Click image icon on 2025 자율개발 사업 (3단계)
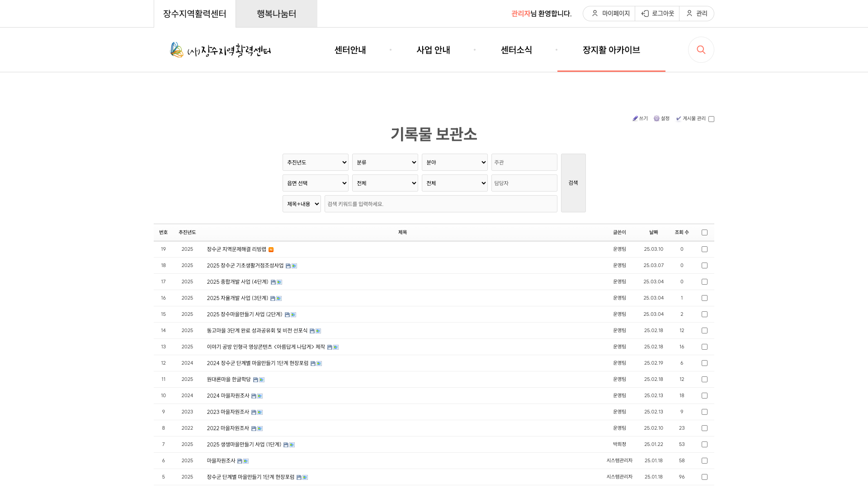868x488 pixels. click(279, 298)
